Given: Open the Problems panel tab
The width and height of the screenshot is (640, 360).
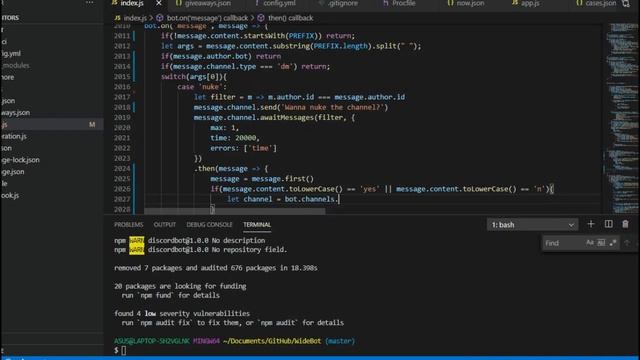Looking at the screenshot, I should pos(129,225).
